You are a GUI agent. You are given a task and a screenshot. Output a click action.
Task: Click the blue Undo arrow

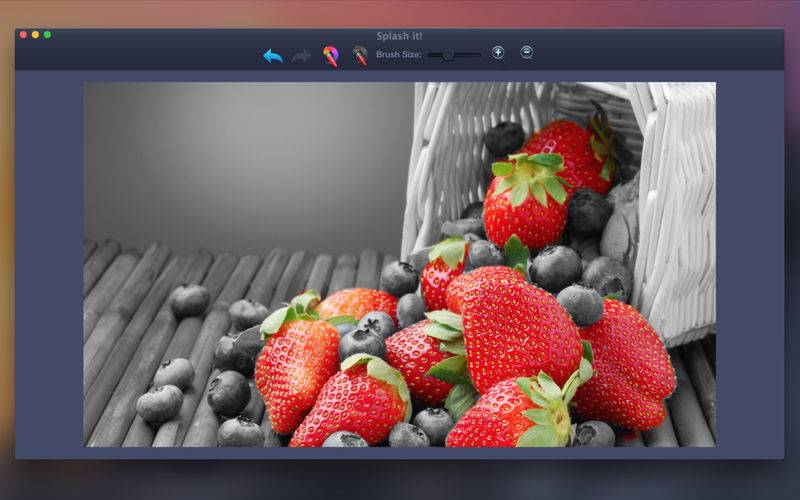pyautogui.click(x=273, y=56)
